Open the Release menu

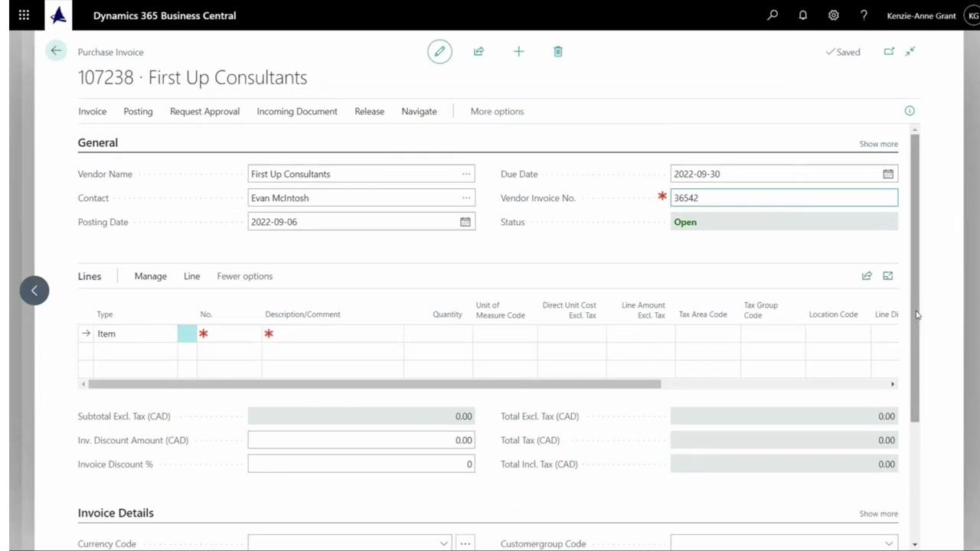tap(369, 111)
